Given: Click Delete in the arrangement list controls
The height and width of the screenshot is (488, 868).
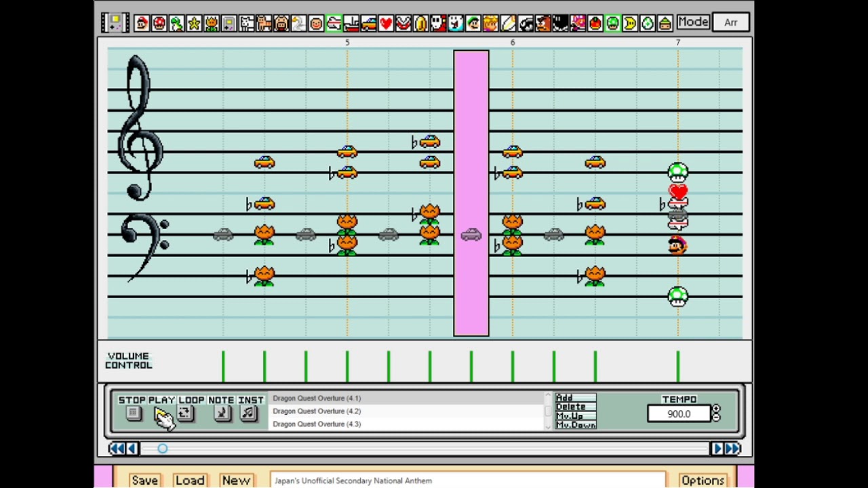Looking at the screenshot, I should (576, 407).
